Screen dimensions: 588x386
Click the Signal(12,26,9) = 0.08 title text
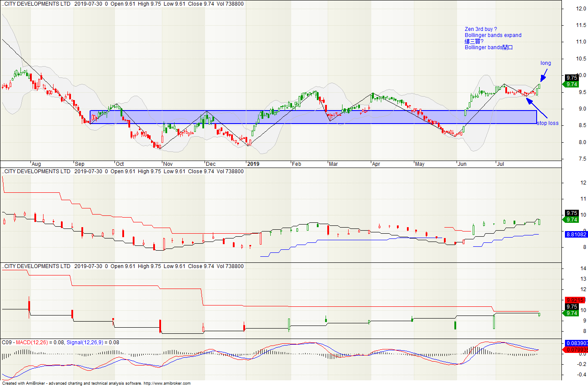coord(93,342)
